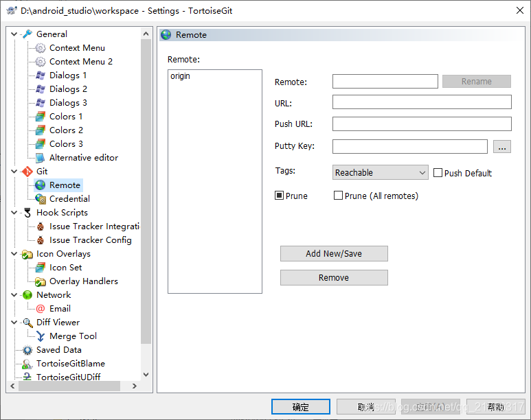531x420 pixels.
Task: Focus the URL input field
Action: [422, 102]
